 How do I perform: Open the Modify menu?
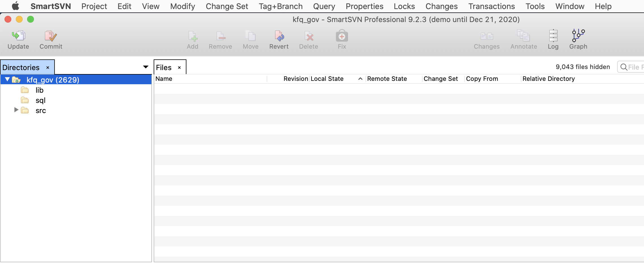[182, 6]
